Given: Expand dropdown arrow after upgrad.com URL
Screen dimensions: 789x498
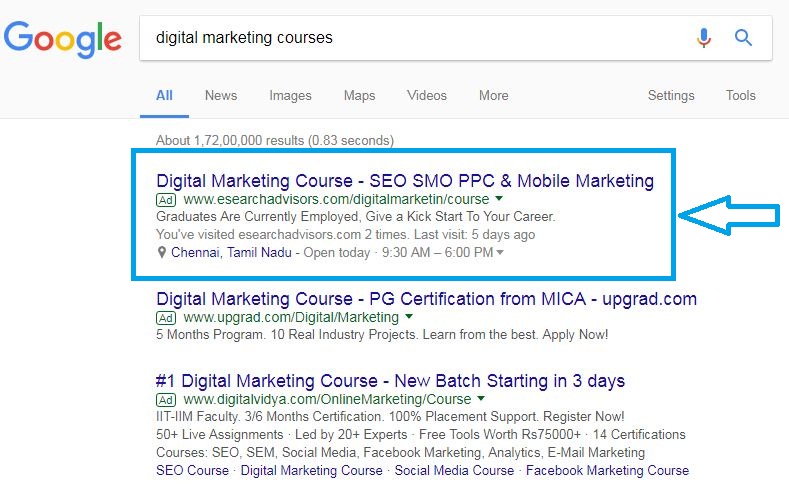Looking at the screenshot, I should pos(408,316).
